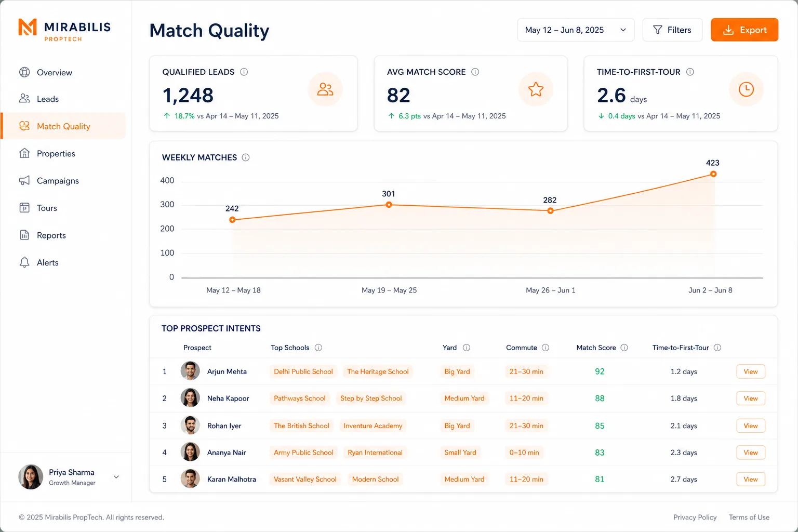The height and width of the screenshot is (532, 798).
Task: Click the info icon in Top Schools column header
Action: pos(318,348)
